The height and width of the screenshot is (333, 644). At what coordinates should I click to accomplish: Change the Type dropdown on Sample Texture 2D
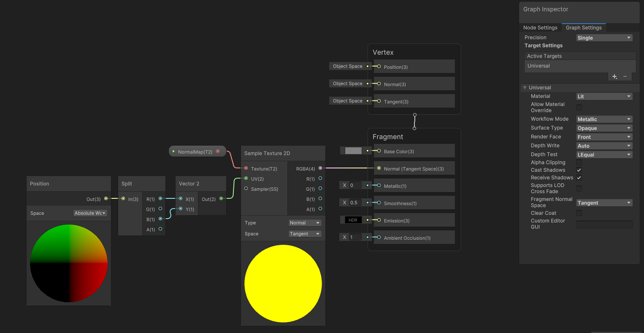point(305,222)
